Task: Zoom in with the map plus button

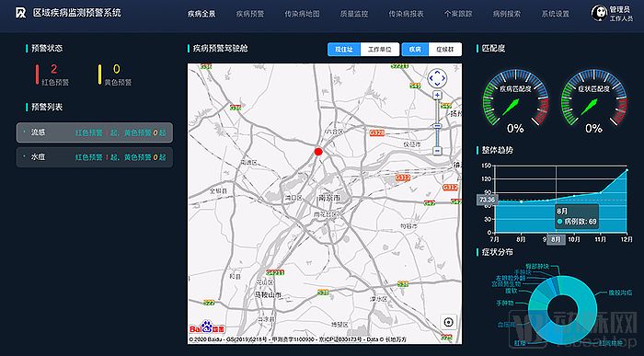Action: click(437, 96)
